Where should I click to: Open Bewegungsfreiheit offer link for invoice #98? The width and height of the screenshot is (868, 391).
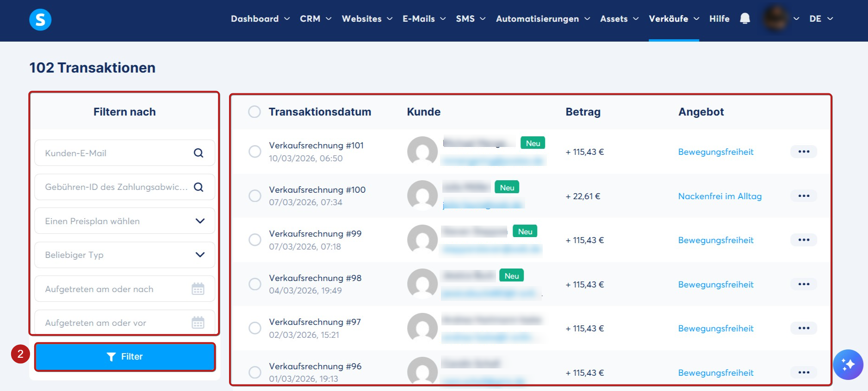[x=716, y=284]
